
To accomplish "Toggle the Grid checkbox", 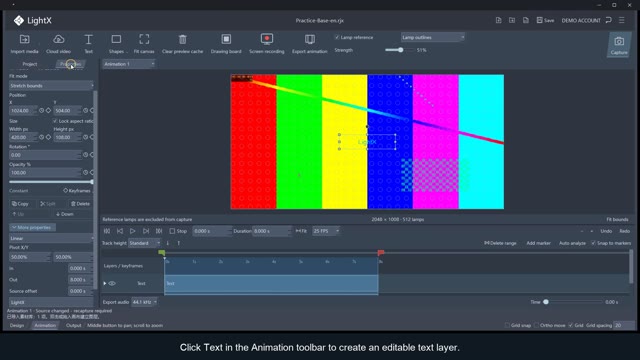I will (x=571, y=325).
